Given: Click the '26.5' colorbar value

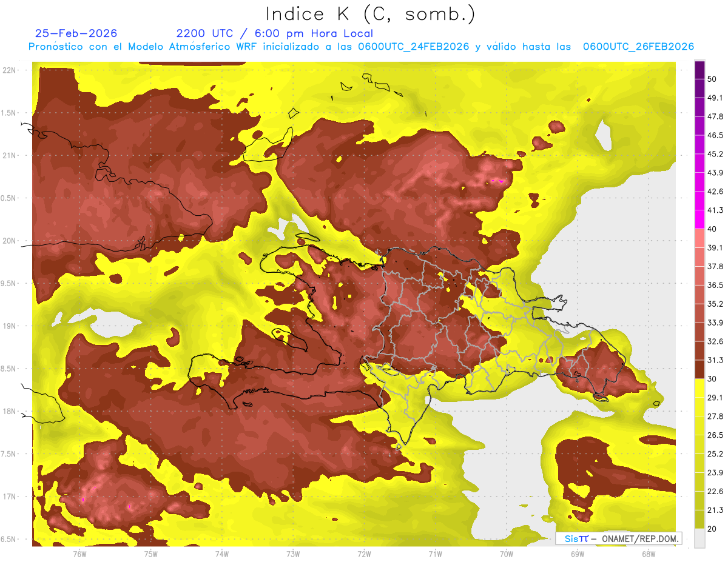Looking at the screenshot, I should click(x=715, y=435).
